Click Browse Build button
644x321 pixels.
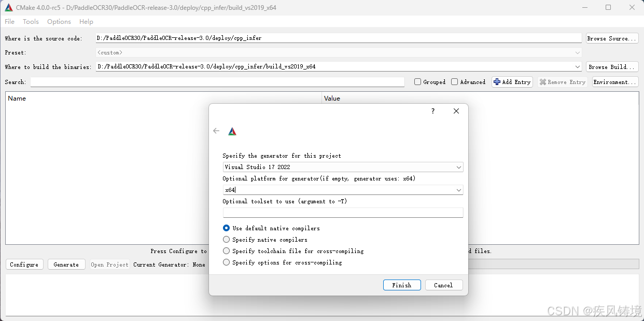[x=612, y=67]
